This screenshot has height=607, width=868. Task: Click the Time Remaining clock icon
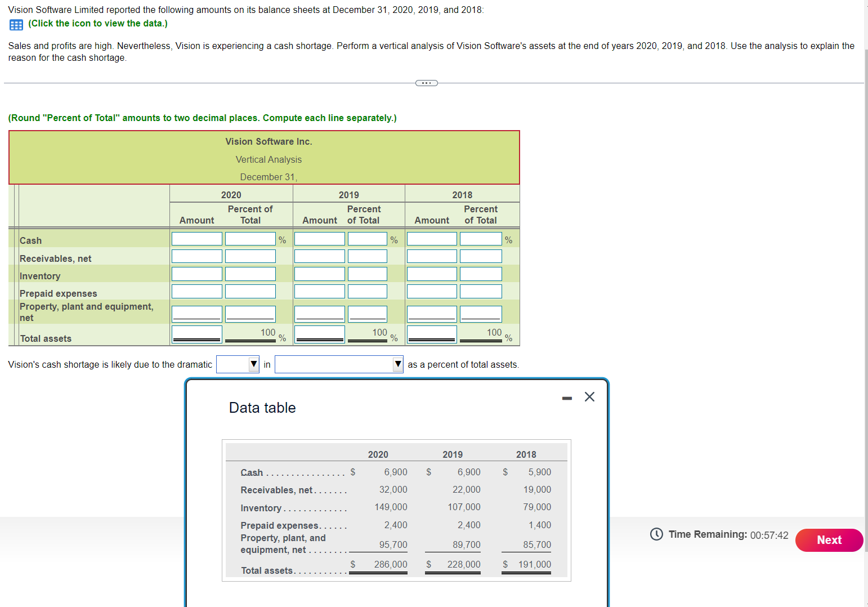click(656, 534)
